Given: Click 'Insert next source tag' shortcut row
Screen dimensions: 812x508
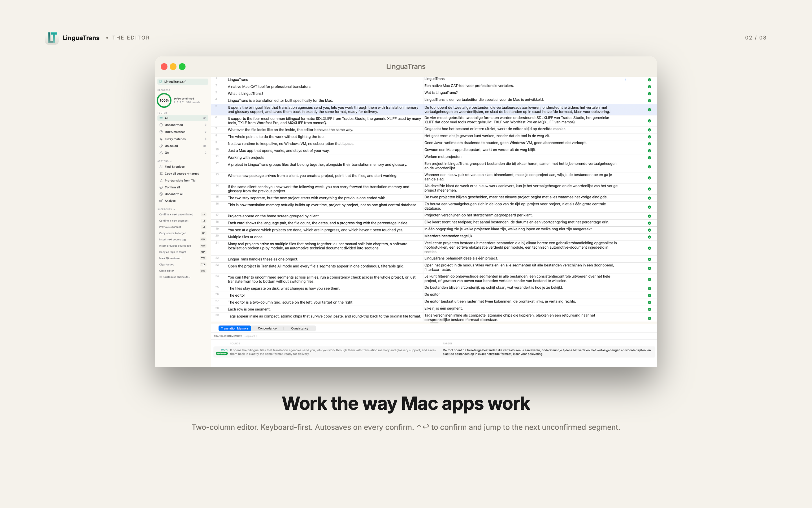Looking at the screenshot, I should [x=183, y=240].
